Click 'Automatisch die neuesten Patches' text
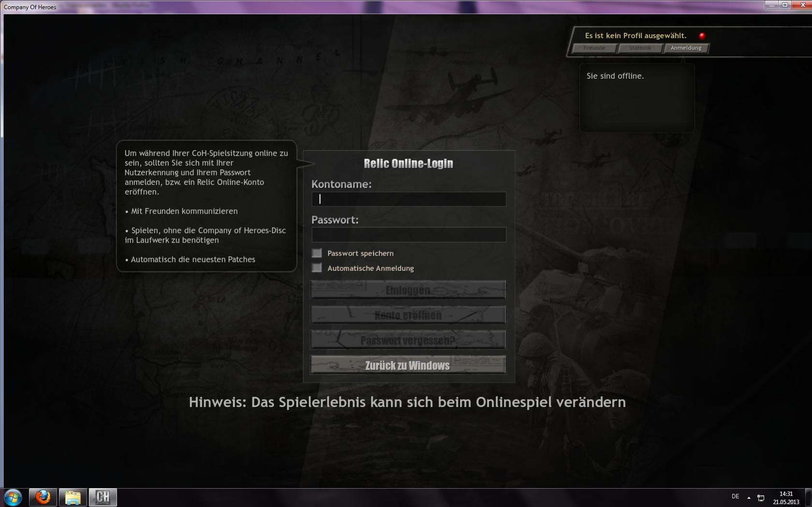812x507 pixels. (193, 260)
